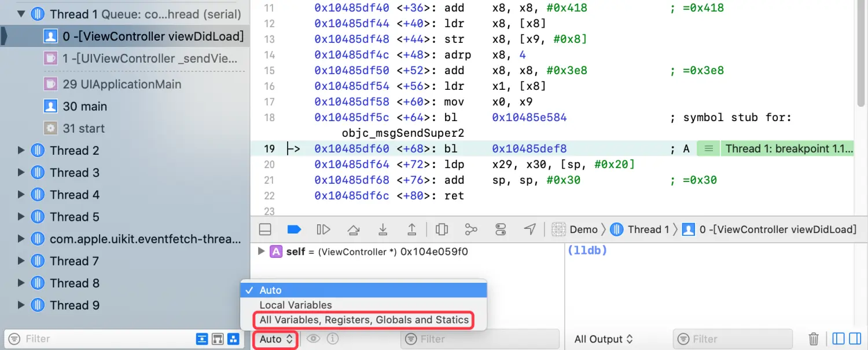Click the breakpoint annotation menu icon

[x=708, y=149]
